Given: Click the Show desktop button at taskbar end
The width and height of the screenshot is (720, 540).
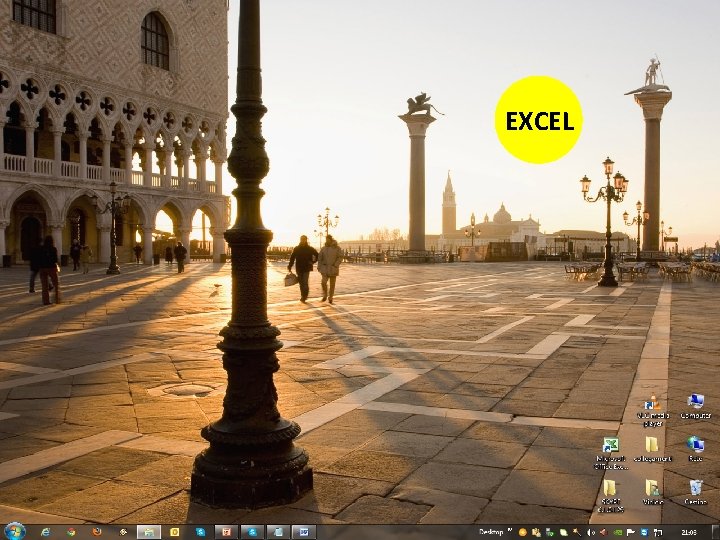Looking at the screenshot, I should [x=716, y=533].
